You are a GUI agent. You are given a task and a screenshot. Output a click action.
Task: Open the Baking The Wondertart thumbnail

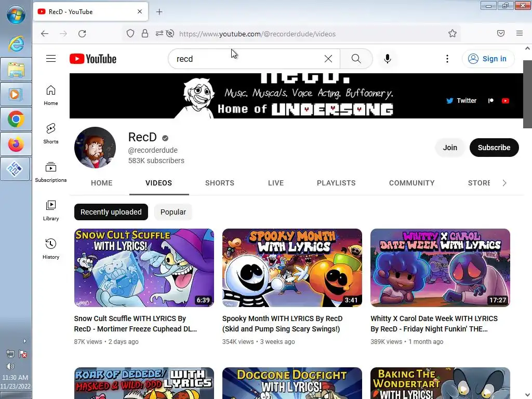pos(440,383)
